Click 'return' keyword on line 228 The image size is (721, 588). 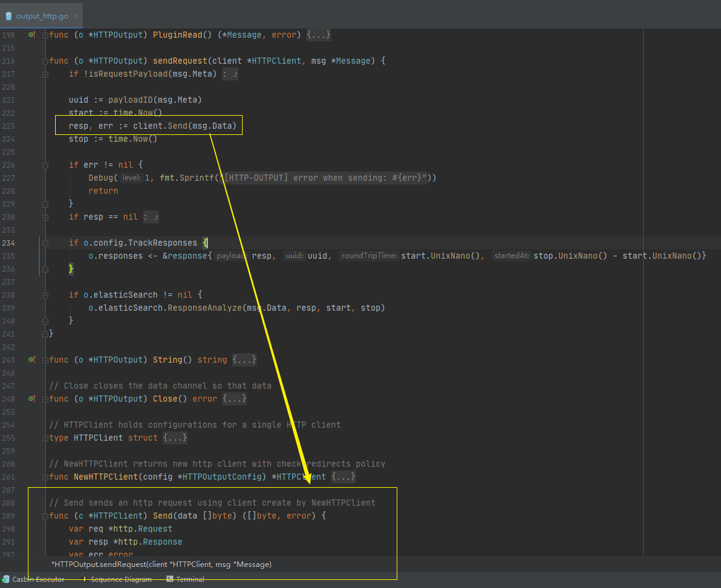click(103, 191)
